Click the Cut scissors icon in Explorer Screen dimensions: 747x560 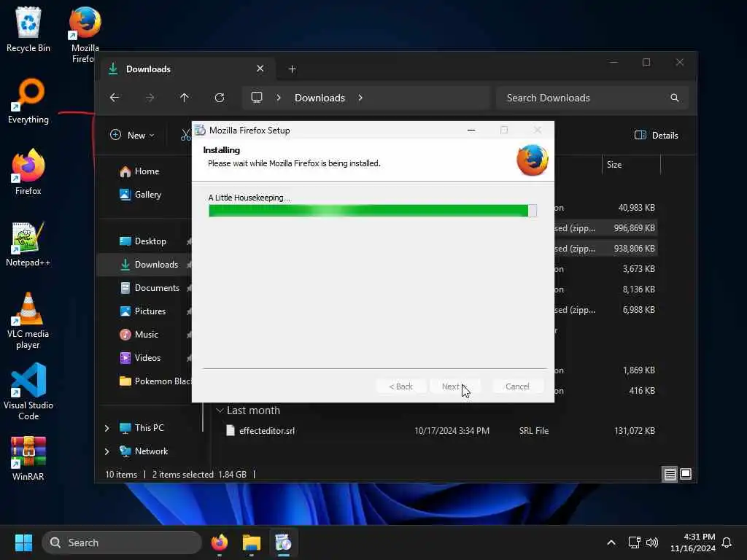pos(185,135)
